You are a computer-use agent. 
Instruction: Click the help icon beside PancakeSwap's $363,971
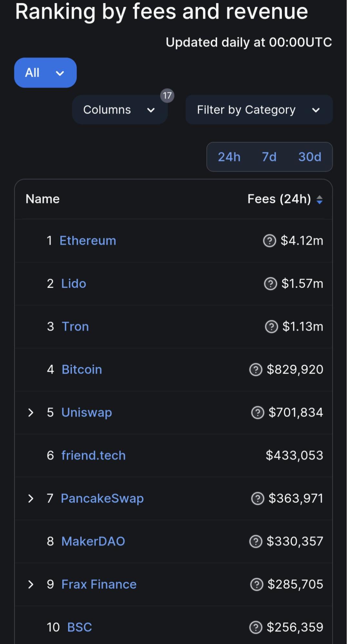click(x=258, y=498)
